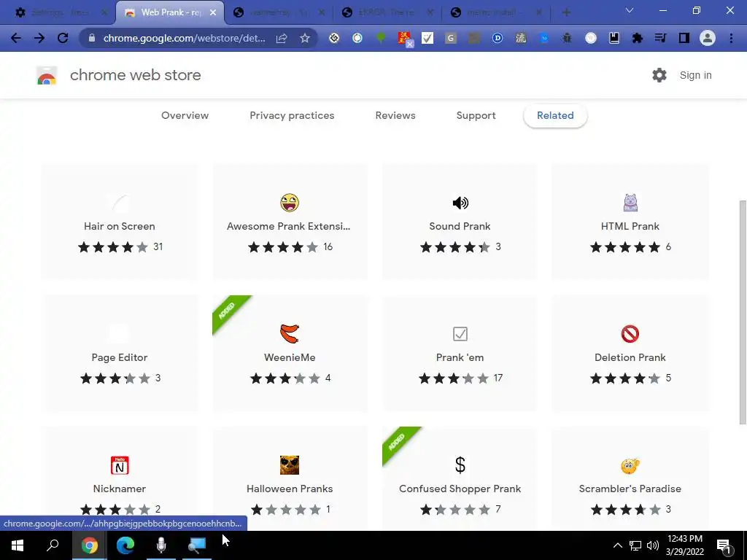Open the Windows Start menu
Viewport: 747px width, 560px height.
18,545
